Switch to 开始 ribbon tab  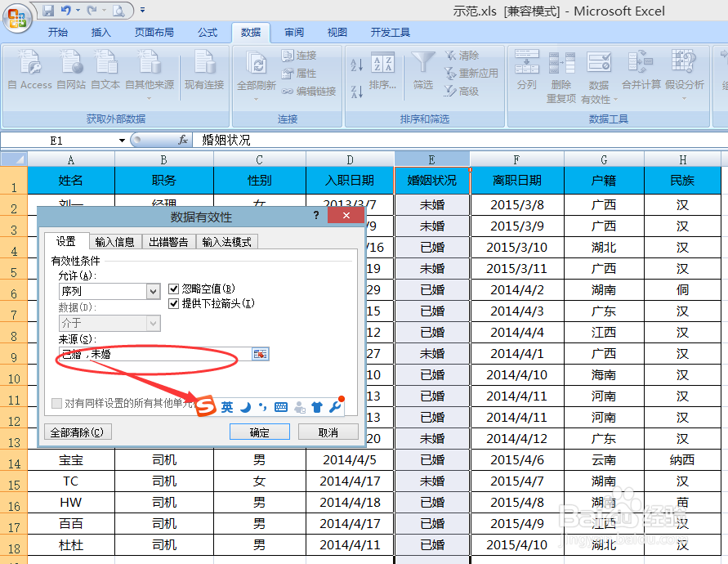click(57, 32)
